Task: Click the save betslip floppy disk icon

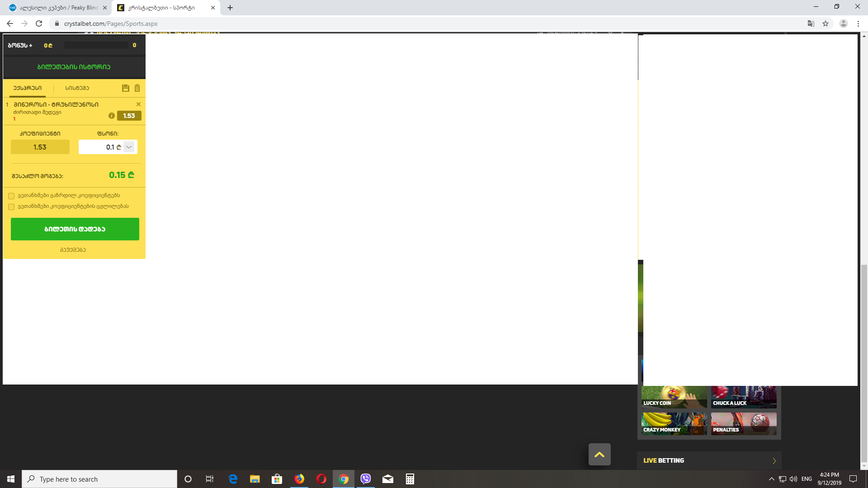Action: click(125, 88)
